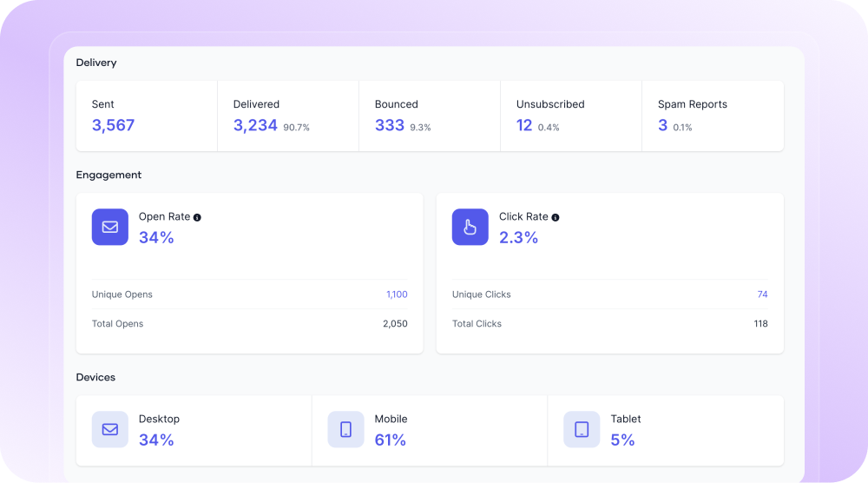Click the Delivery section heading
The image size is (868, 483).
(96, 63)
